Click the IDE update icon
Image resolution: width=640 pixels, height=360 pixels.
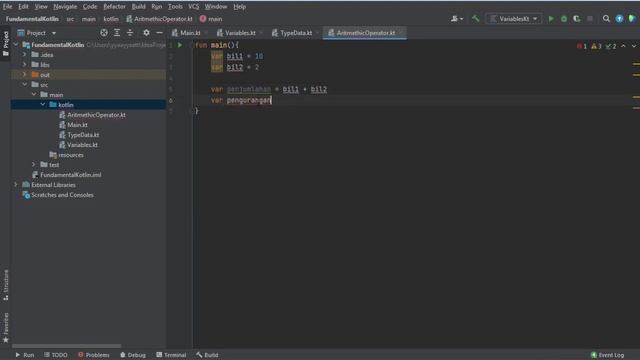pyautogui.click(x=619, y=19)
